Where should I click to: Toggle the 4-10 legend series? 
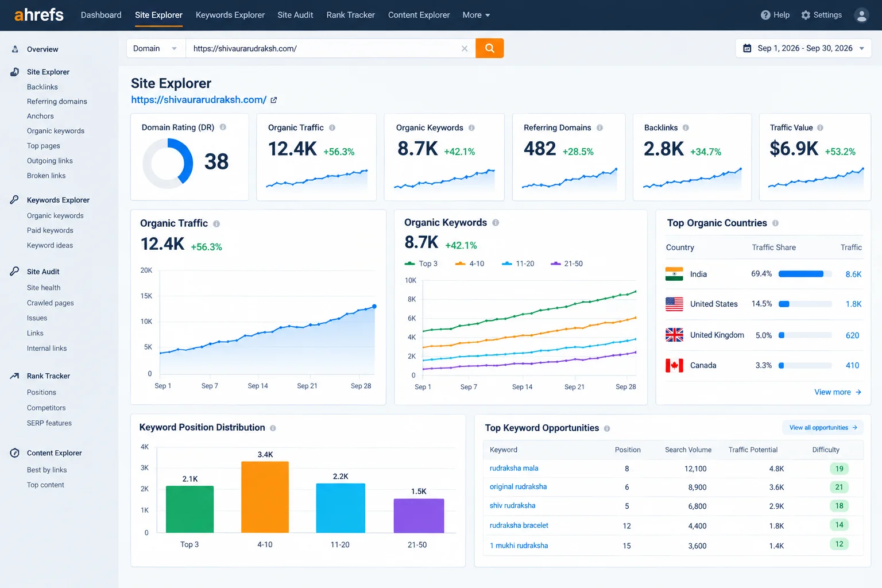point(470,264)
